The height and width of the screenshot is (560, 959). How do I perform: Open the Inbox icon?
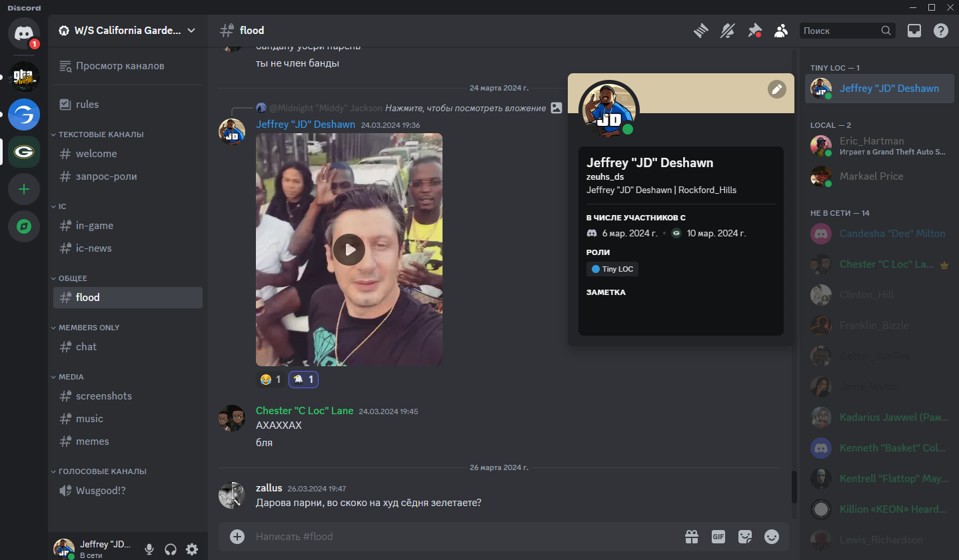click(x=914, y=31)
